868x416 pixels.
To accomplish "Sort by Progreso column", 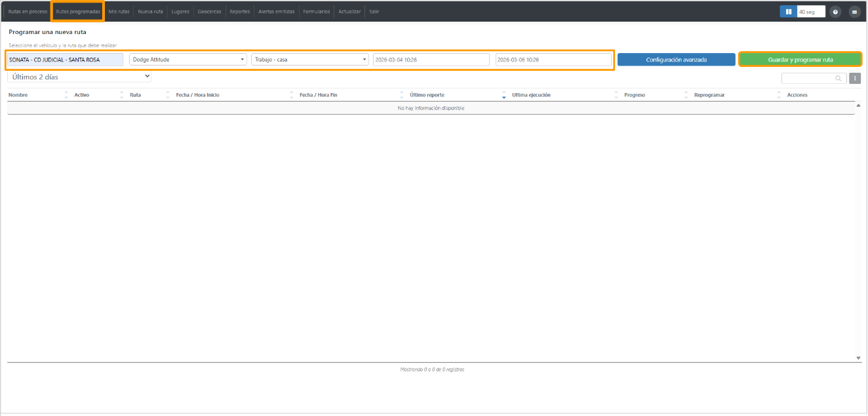I will point(635,95).
